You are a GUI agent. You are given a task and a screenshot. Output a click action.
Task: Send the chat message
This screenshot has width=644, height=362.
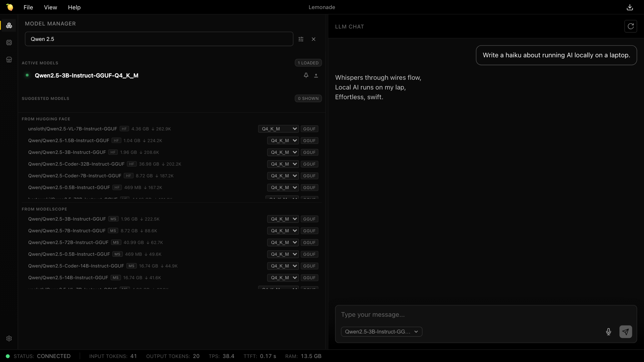pos(626,332)
